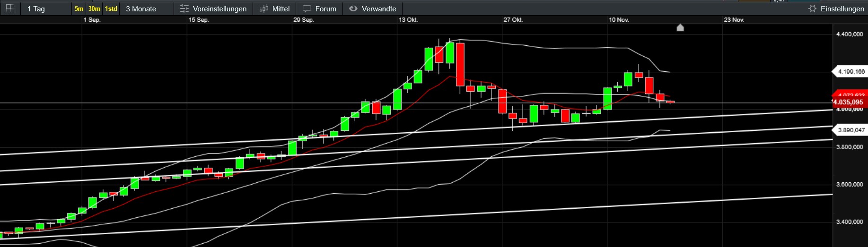The height and width of the screenshot is (247, 868).
Task: Click the 29 Sep. date label
Action: pyautogui.click(x=304, y=20)
